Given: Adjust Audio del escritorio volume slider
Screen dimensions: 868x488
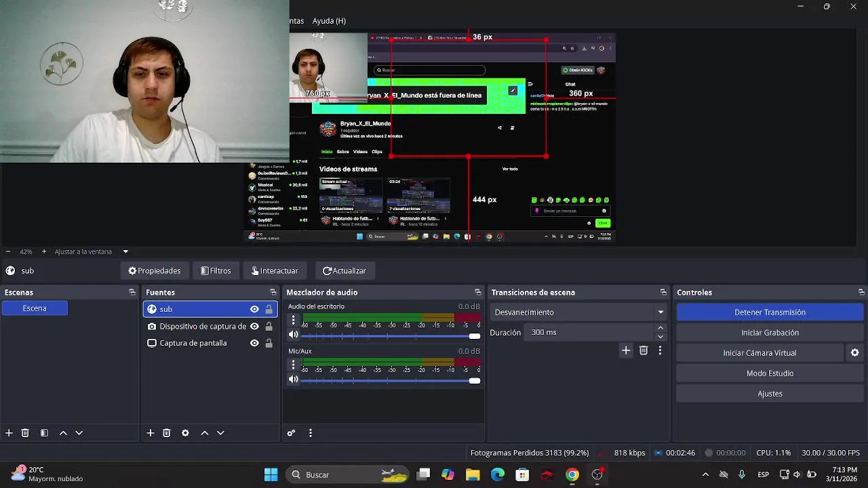Looking at the screenshot, I should [x=391, y=335].
